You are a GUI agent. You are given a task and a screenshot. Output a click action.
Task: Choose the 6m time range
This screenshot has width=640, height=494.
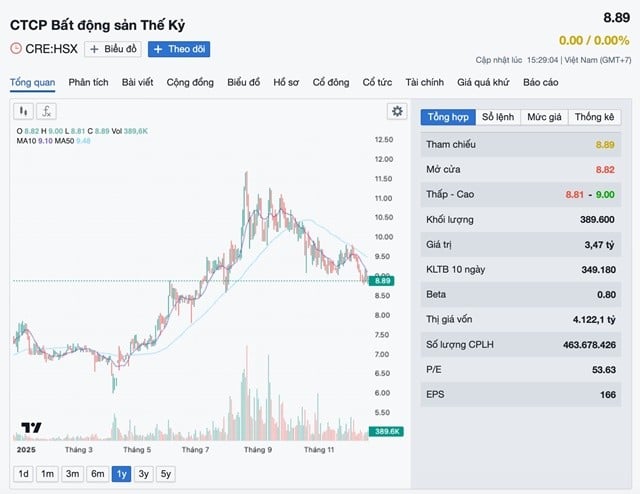[97, 474]
